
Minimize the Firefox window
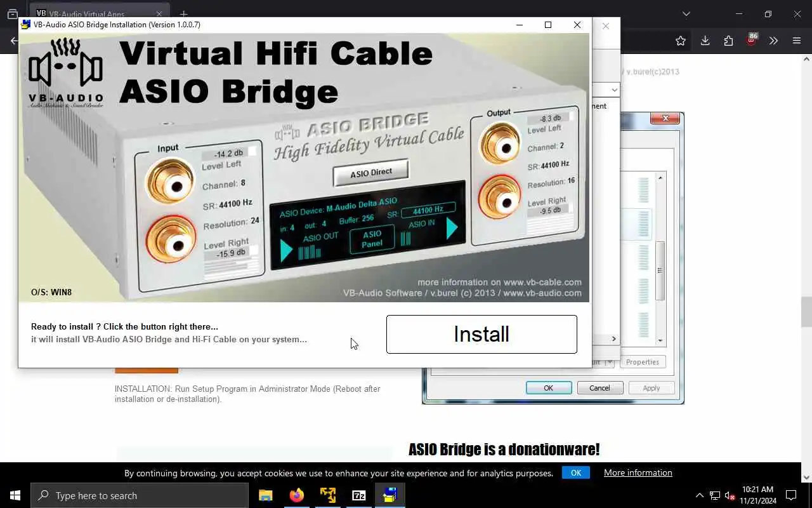pyautogui.click(x=738, y=14)
